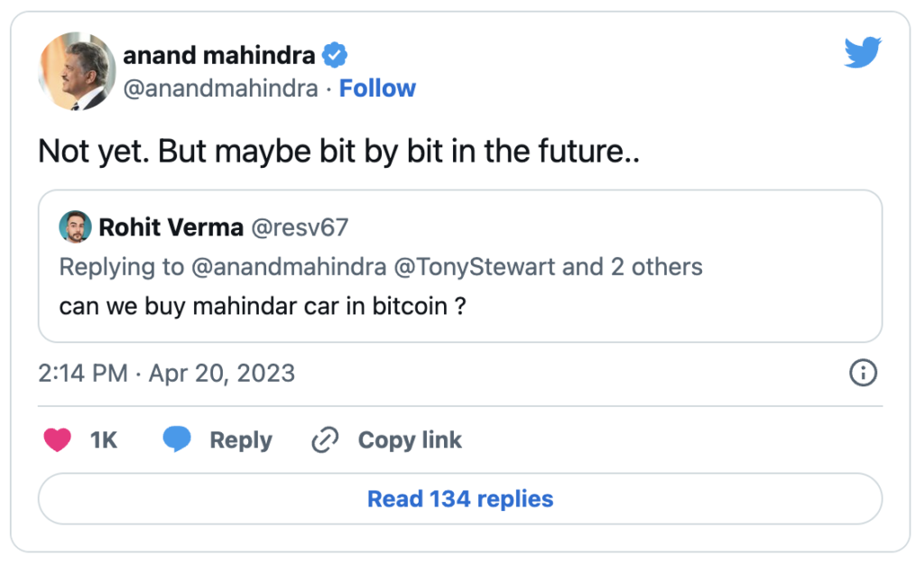The width and height of the screenshot is (924, 565).
Task: Open the @anandmahindra handle
Action: [220, 88]
